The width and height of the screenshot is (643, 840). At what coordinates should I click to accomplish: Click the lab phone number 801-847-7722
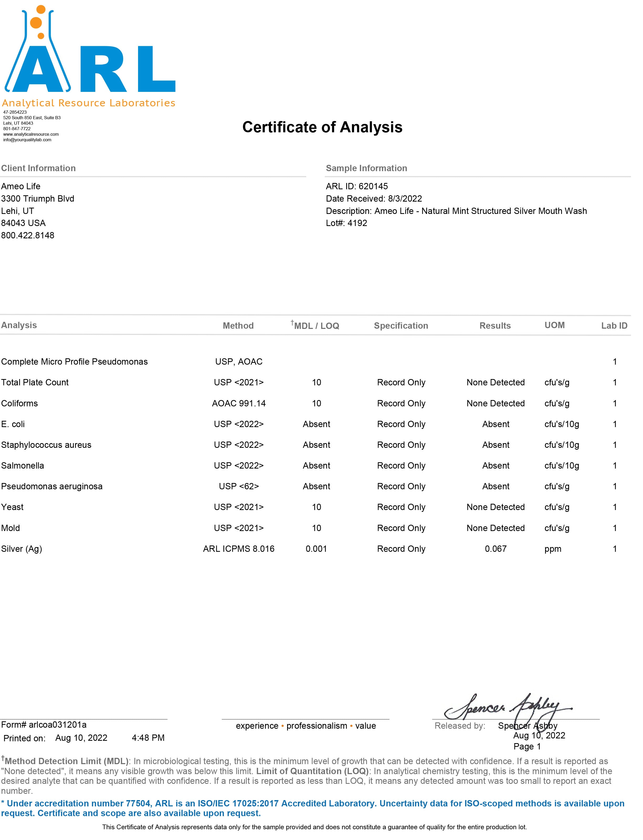[17, 129]
